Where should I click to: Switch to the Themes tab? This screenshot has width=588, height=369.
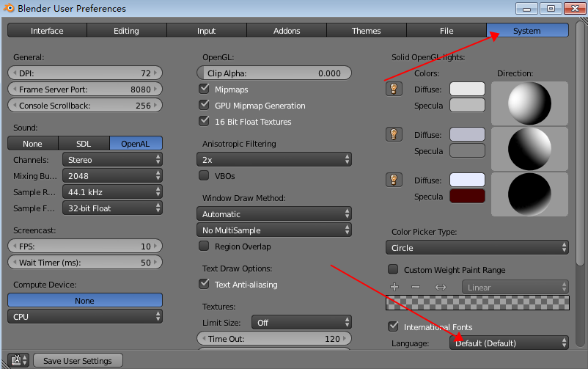[367, 31]
